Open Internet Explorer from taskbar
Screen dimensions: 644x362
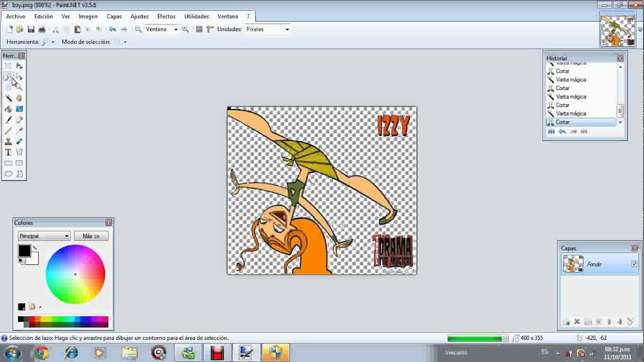click(71, 353)
